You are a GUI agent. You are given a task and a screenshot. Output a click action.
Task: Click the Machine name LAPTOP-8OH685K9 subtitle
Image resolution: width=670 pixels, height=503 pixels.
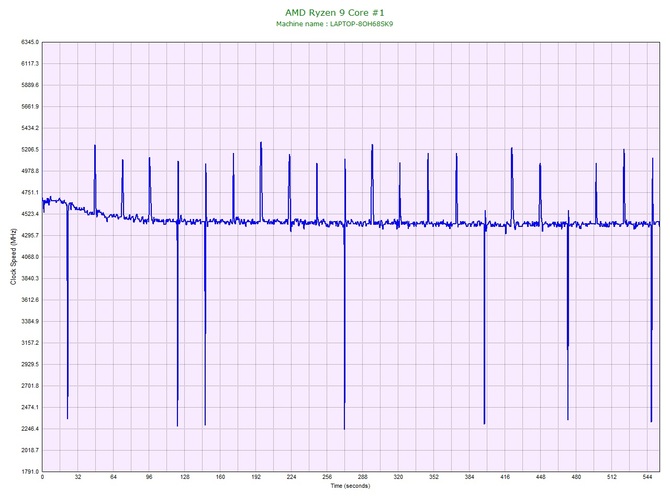(x=335, y=24)
